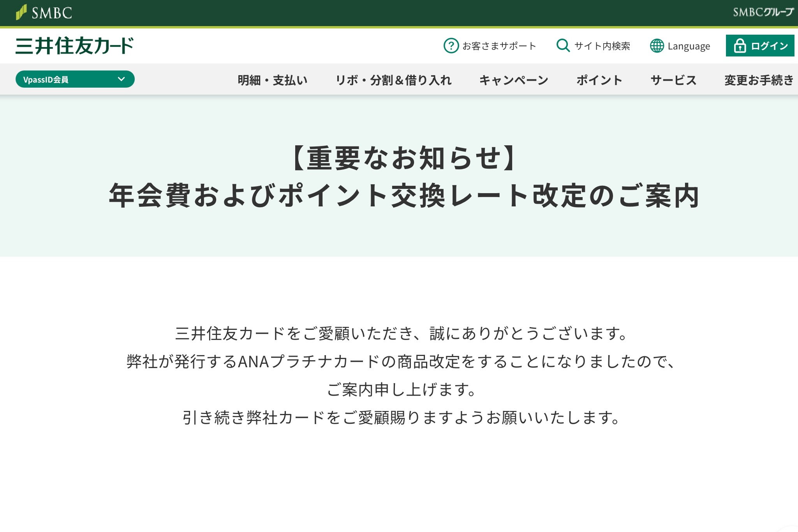Click the globe Language icon
Screen dimensions: 798x532
(x=657, y=46)
